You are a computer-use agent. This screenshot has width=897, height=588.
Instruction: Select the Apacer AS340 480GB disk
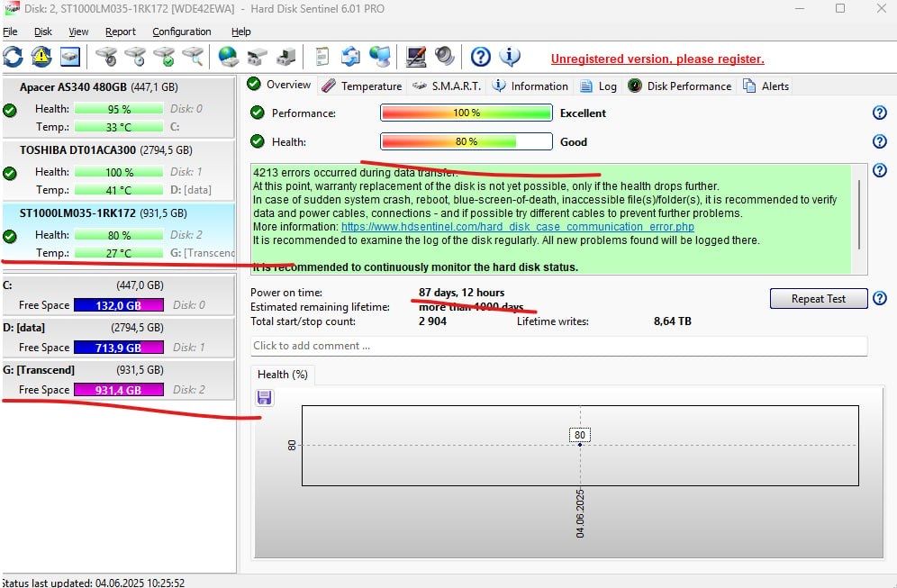point(118,107)
